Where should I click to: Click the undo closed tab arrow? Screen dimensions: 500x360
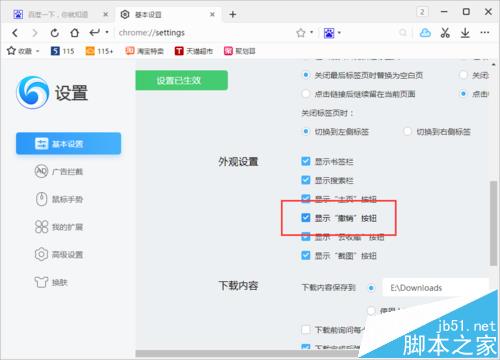95,32
